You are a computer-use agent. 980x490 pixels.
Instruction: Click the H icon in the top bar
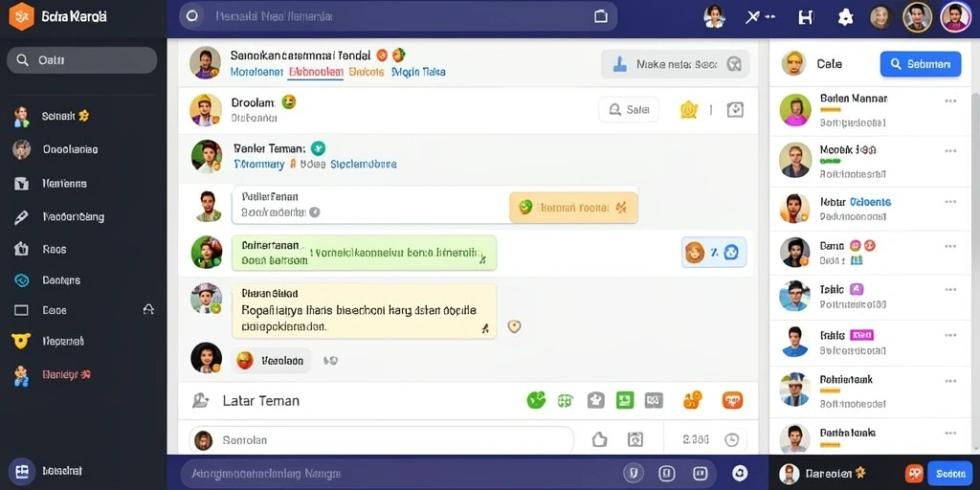(806, 17)
